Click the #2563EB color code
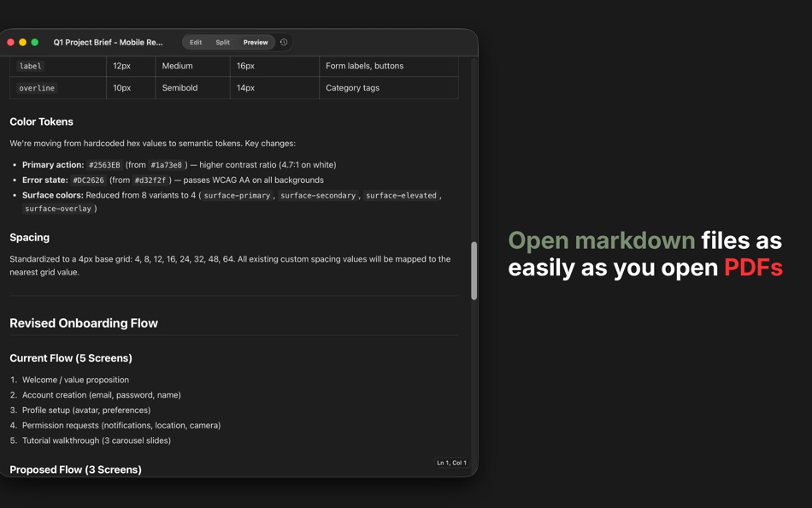 (x=104, y=165)
